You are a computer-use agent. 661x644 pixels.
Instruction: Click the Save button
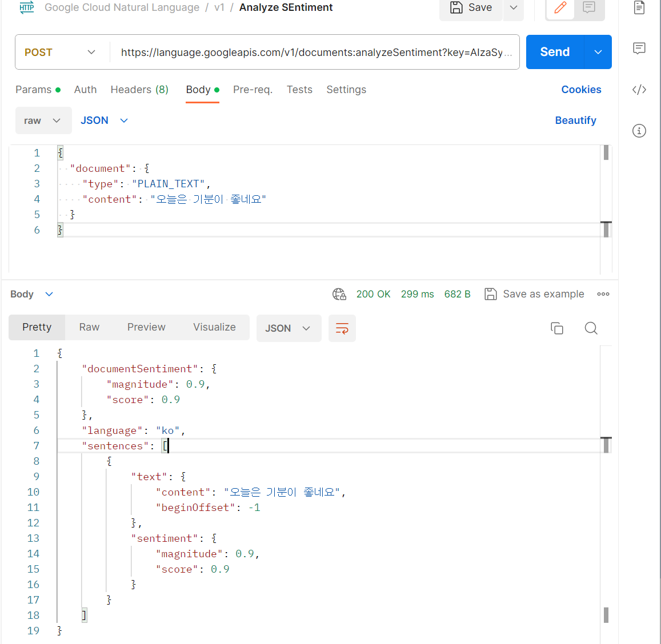[471, 7]
